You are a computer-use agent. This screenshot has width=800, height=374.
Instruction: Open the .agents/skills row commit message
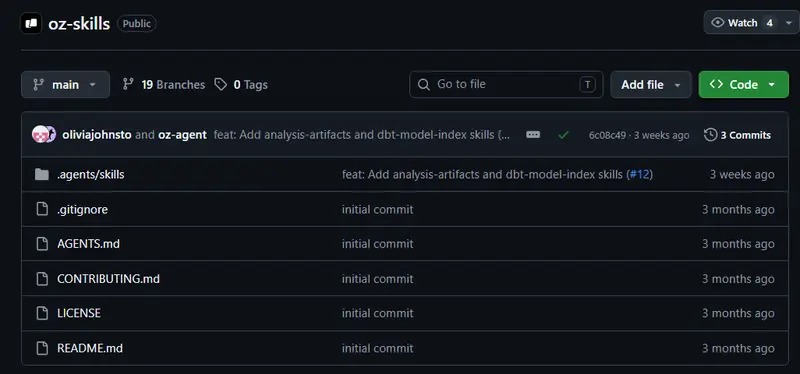coord(482,174)
